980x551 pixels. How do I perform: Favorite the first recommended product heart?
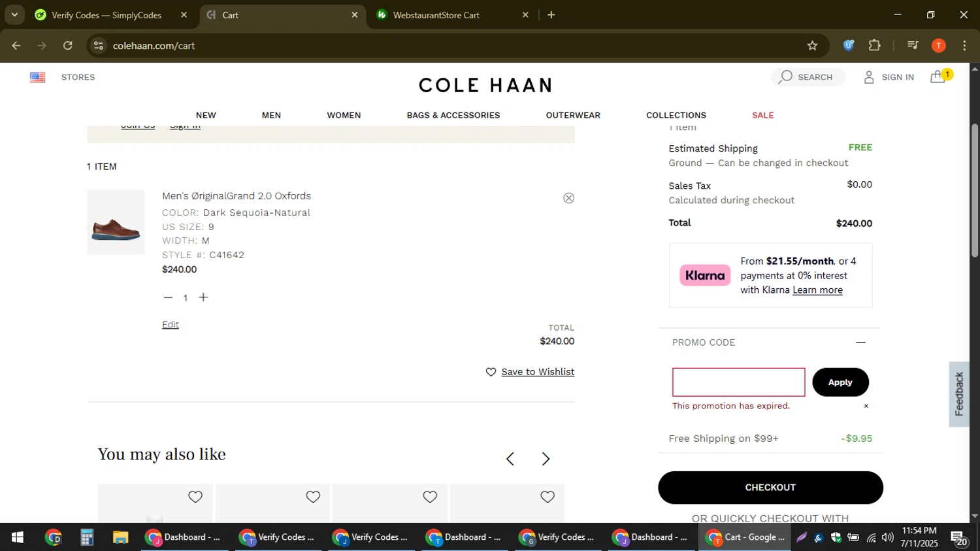(x=195, y=497)
